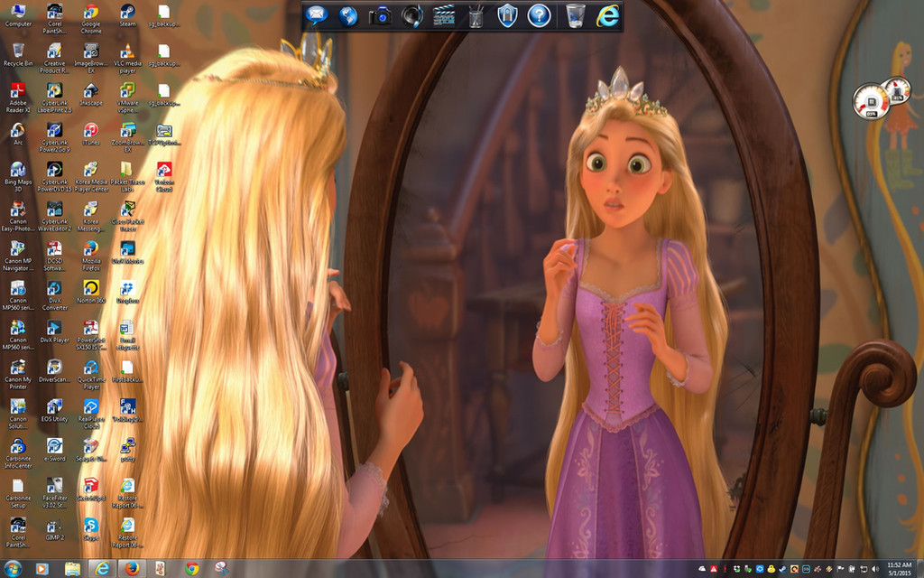This screenshot has height=578, width=924.
Task: Open Windows Media Player from taskbar
Action: 42,569
